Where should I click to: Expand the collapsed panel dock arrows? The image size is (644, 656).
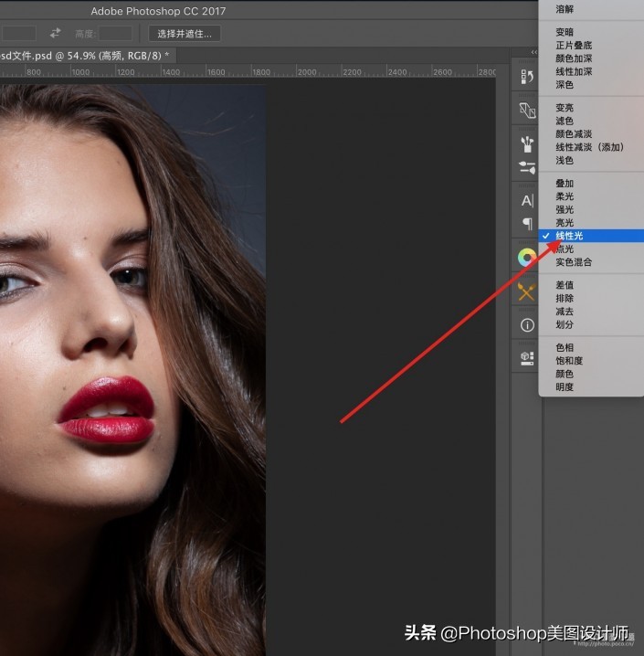pos(533,52)
